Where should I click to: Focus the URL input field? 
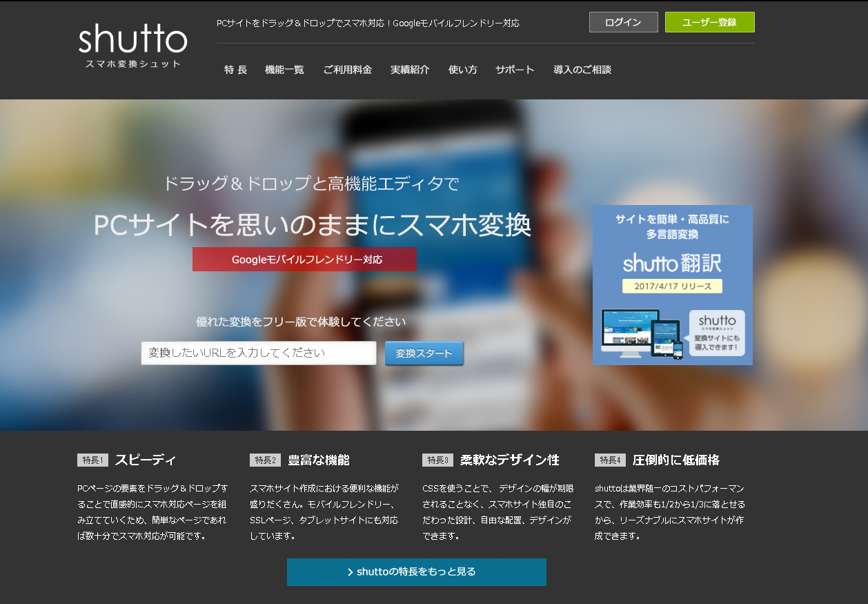[x=259, y=353]
